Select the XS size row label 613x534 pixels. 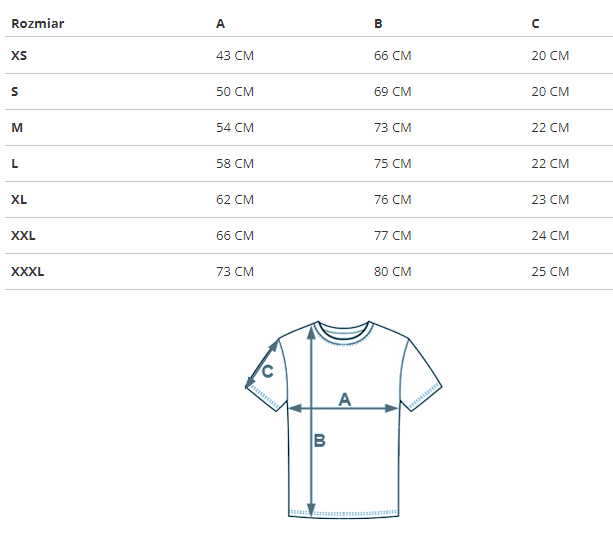coord(19,56)
